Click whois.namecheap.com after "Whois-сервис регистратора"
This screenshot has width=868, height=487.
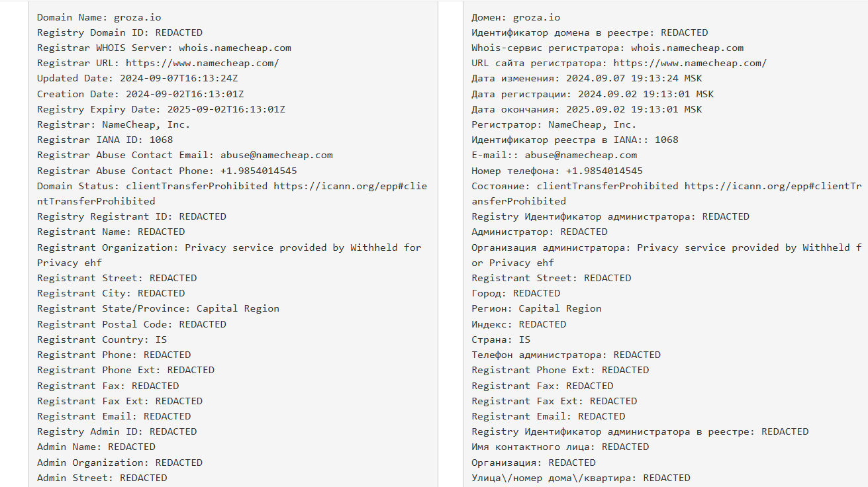(687, 48)
